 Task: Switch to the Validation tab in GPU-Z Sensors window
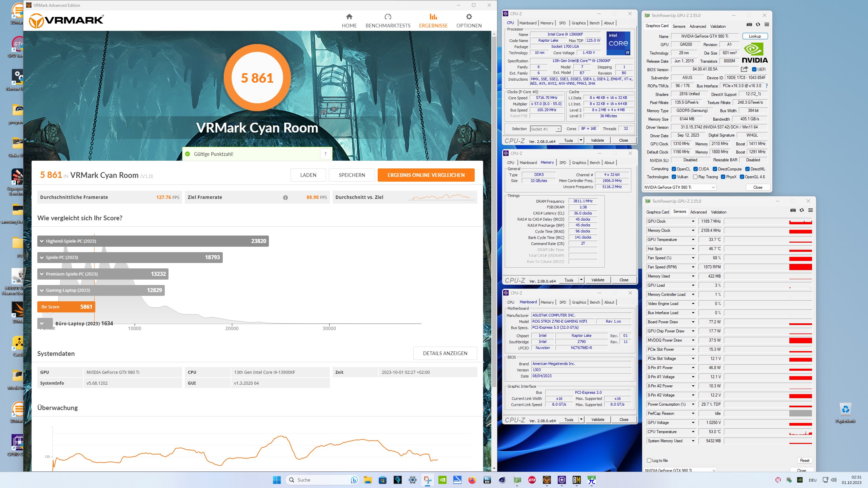point(718,212)
